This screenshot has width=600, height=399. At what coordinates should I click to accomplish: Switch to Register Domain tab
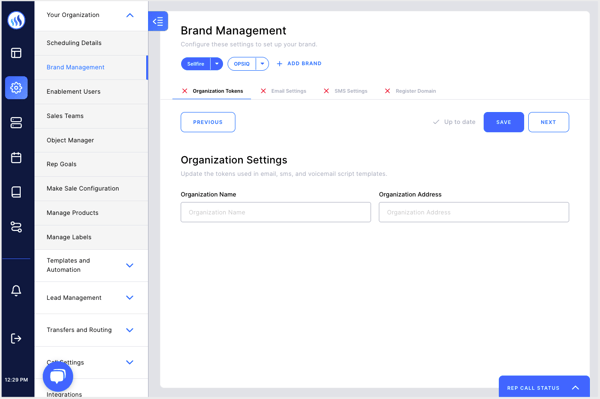[x=410, y=91]
